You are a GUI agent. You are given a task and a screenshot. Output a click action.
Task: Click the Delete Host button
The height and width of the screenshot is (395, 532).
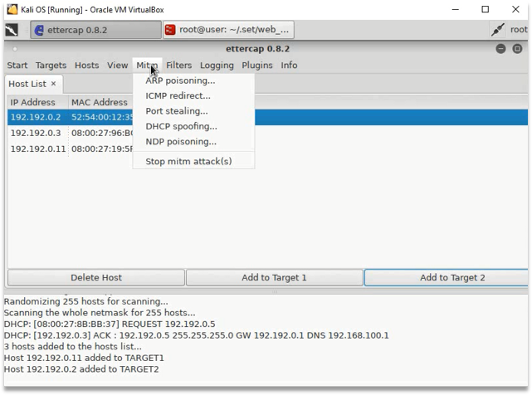[x=96, y=278]
